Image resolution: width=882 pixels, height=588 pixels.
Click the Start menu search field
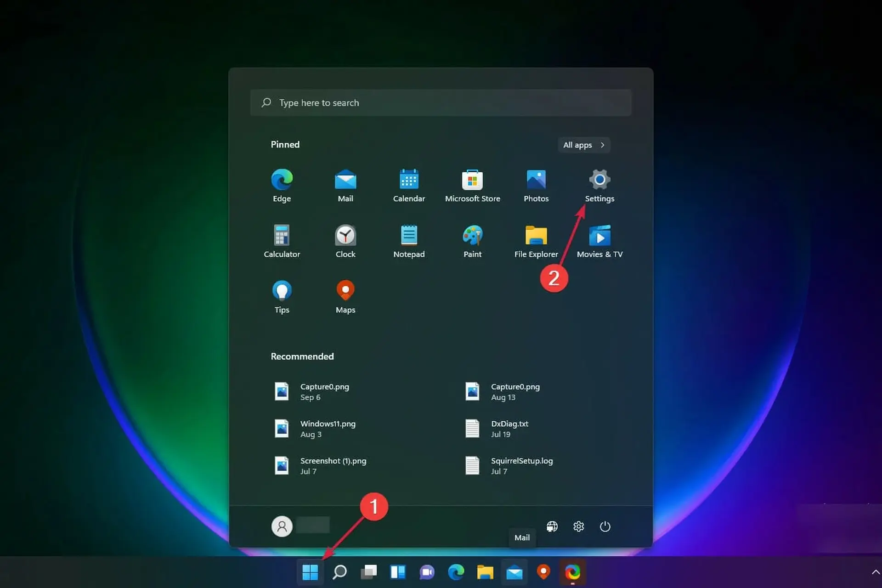[441, 102]
